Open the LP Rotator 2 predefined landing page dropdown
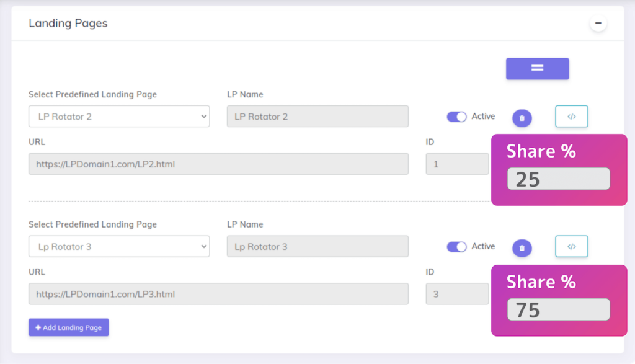The width and height of the screenshot is (635, 364). (119, 116)
